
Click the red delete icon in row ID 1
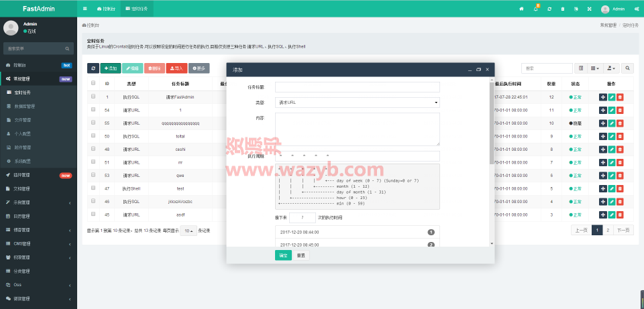click(x=620, y=97)
